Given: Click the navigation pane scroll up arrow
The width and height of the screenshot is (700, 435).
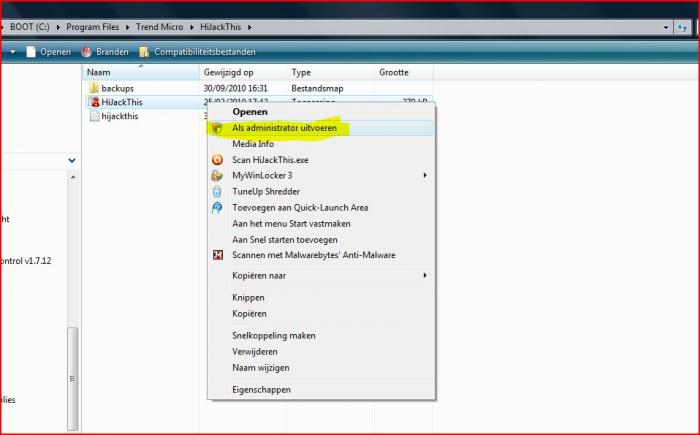Looking at the screenshot, I should click(x=72, y=177).
